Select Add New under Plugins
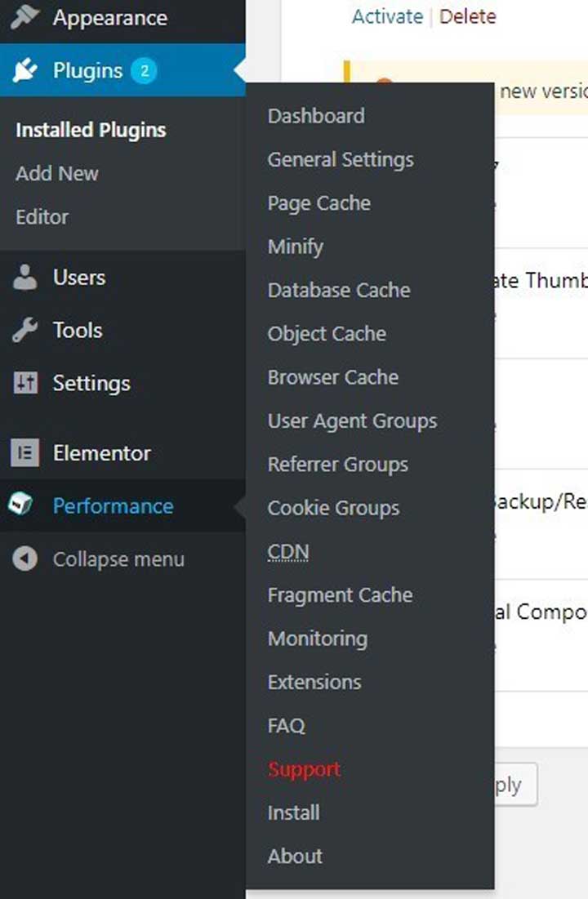The width and height of the screenshot is (588, 899). tap(57, 173)
